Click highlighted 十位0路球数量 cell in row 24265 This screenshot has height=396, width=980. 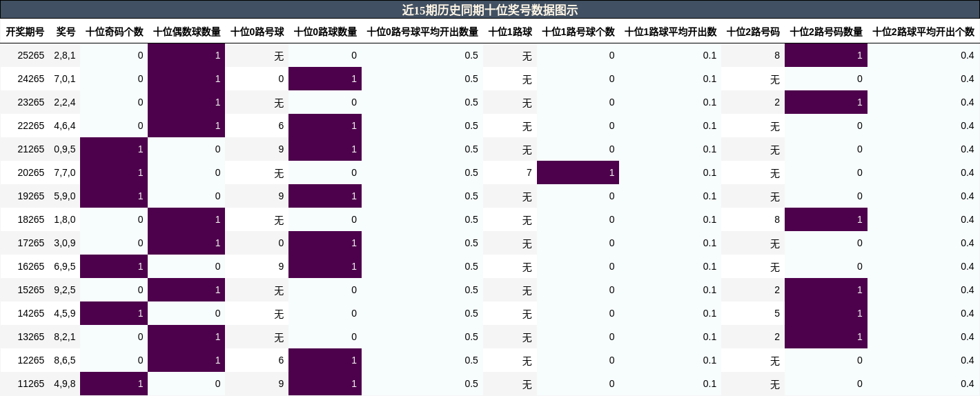[325, 79]
